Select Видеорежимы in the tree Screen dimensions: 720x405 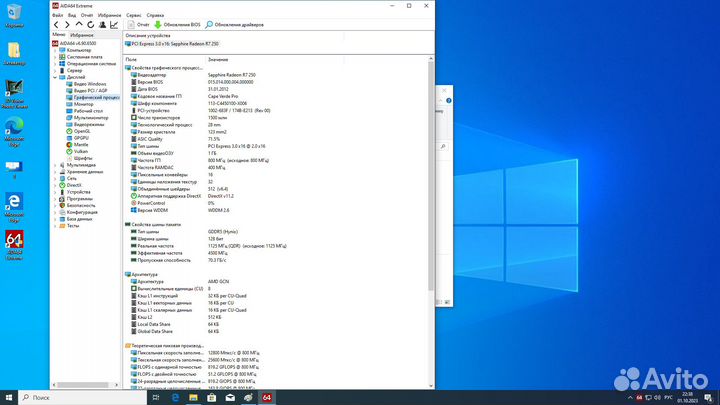tap(89, 125)
